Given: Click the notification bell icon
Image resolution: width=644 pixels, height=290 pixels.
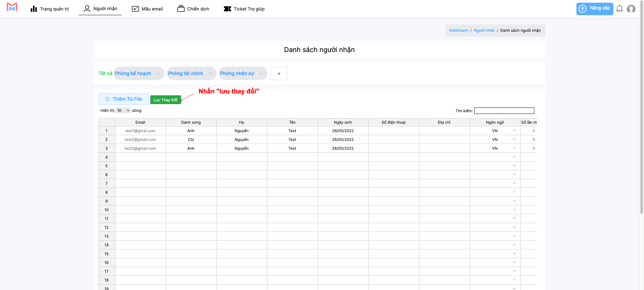Looking at the screenshot, I should point(619,9).
